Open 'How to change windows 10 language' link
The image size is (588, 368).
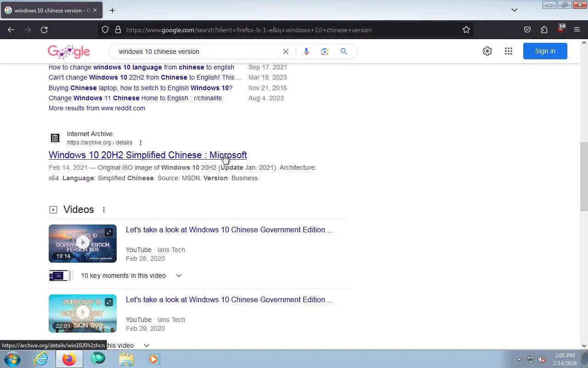141,67
